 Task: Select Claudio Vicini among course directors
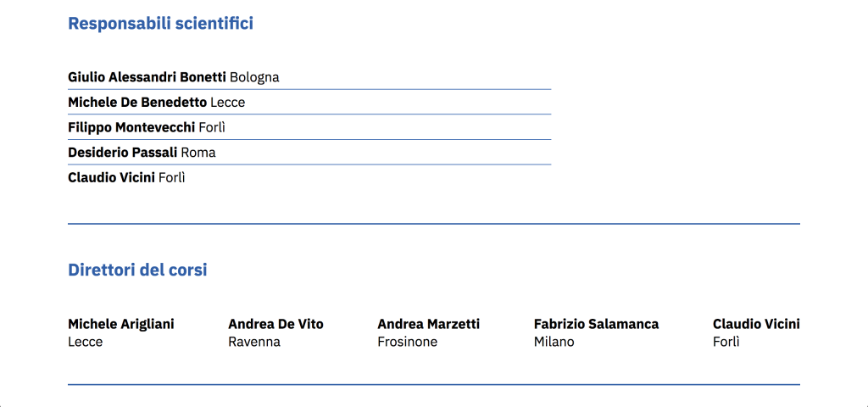(756, 324)
